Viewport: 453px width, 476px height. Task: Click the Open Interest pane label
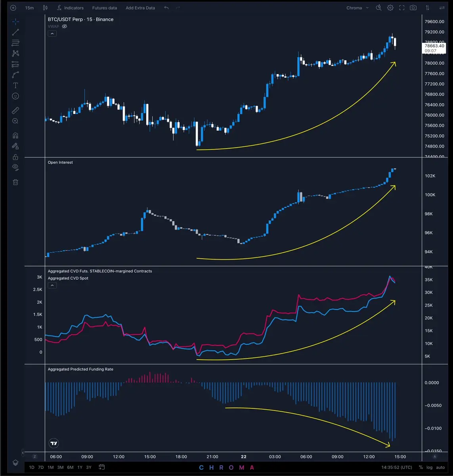[60, 162]
